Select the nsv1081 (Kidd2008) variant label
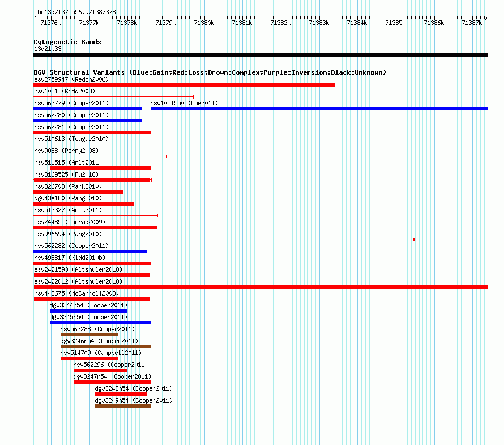 (x=65, y=91)
